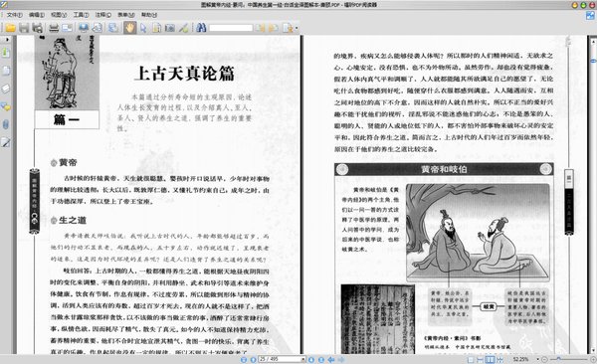Click the ancient book photo thumbnail

(378, 319)
